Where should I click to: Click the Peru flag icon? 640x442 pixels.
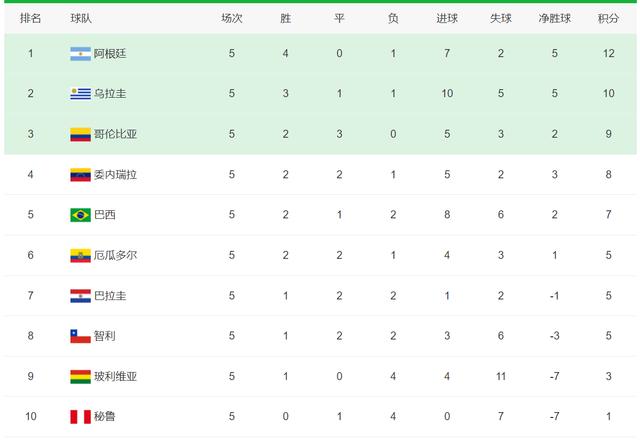click(81, 417)
